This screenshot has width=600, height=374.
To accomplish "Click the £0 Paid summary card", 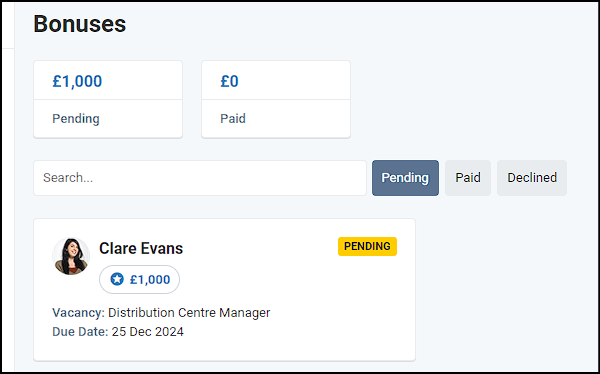I will tap(276, 100).
